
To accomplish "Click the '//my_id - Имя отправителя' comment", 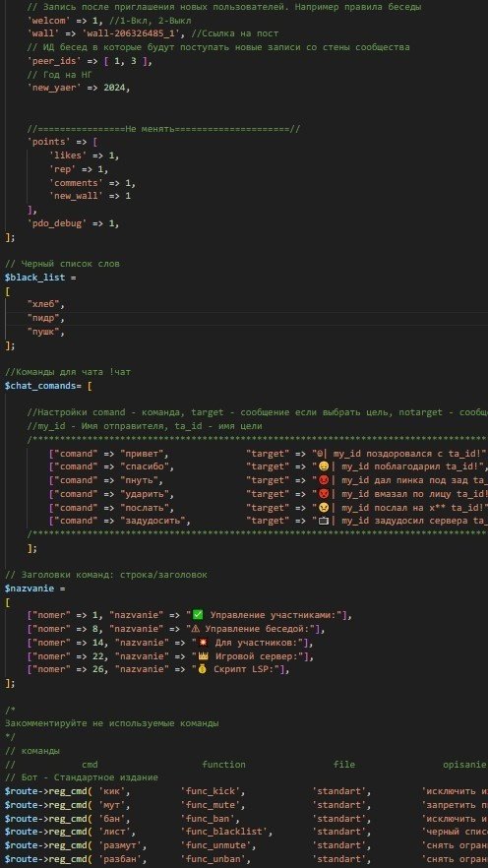I will [x=145, y=426].
